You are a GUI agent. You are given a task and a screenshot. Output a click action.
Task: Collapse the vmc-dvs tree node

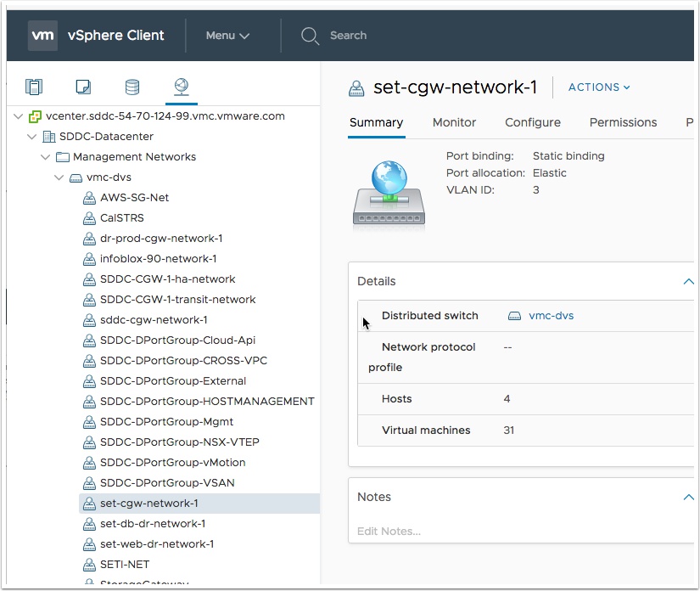59,177
